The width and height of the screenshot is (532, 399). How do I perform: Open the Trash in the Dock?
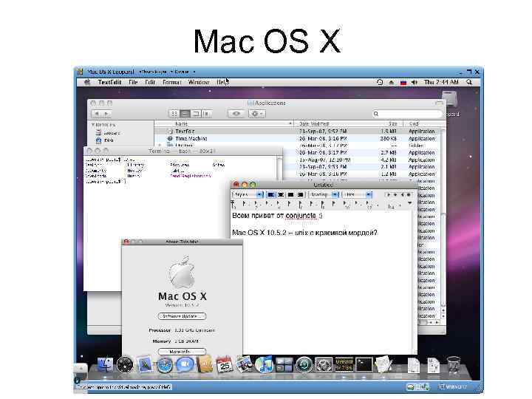(x=453, y=365)
